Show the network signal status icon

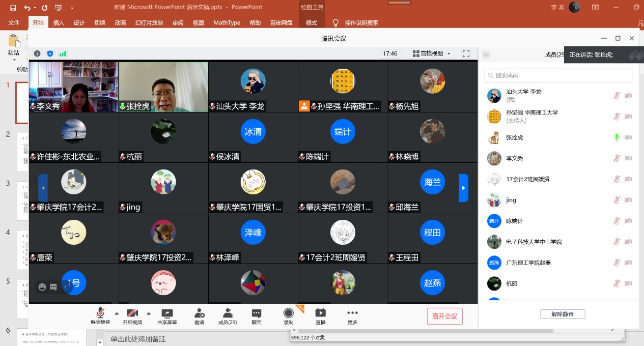[x=63, y=53]
